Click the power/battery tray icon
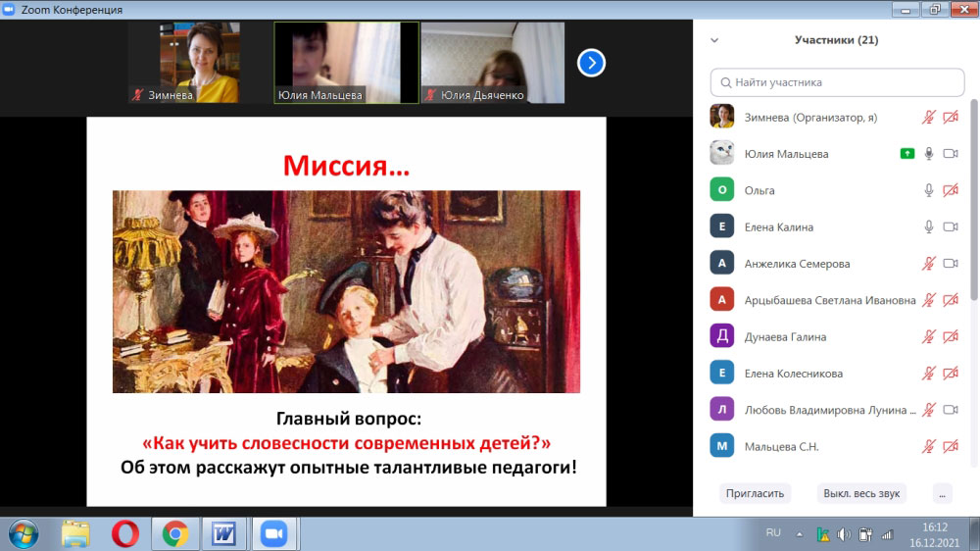Image resolution: width=980 pixels, height=551 pixels. [865, 534]
